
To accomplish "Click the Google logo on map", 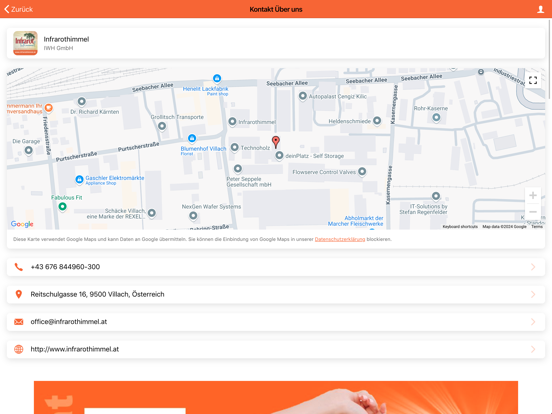I will coord(22,224).
